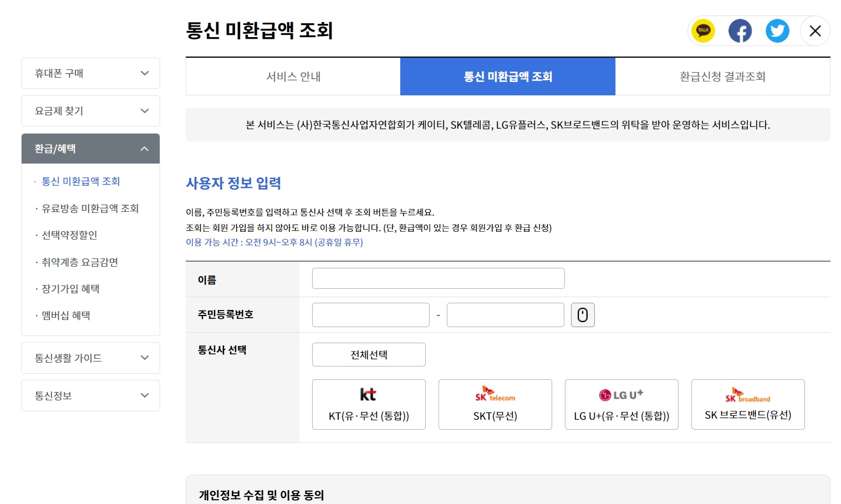Screen dimensions: 841x504
Task: Share the page on Twitter
Action: click(x=777, y=30)
